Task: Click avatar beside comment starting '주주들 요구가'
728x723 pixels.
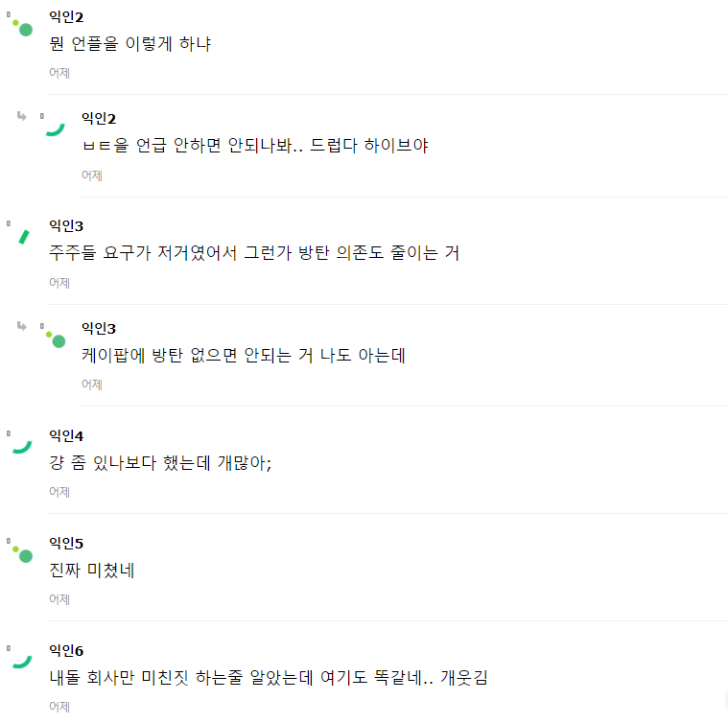Action: coord(22,235)
